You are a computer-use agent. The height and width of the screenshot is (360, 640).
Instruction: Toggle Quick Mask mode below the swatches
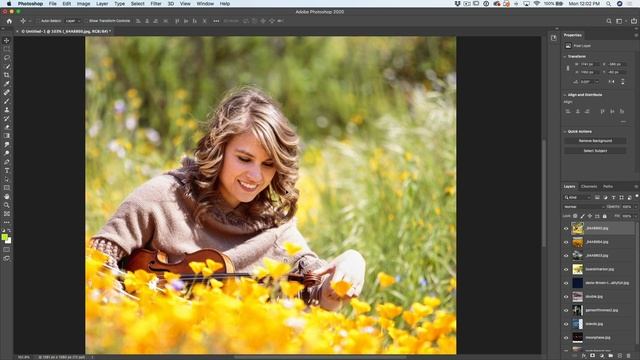click(x=7, y=249)
